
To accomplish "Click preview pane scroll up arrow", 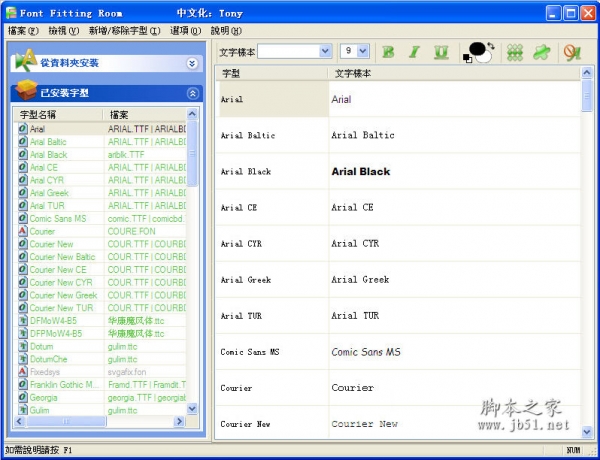I will click(587, 73).
